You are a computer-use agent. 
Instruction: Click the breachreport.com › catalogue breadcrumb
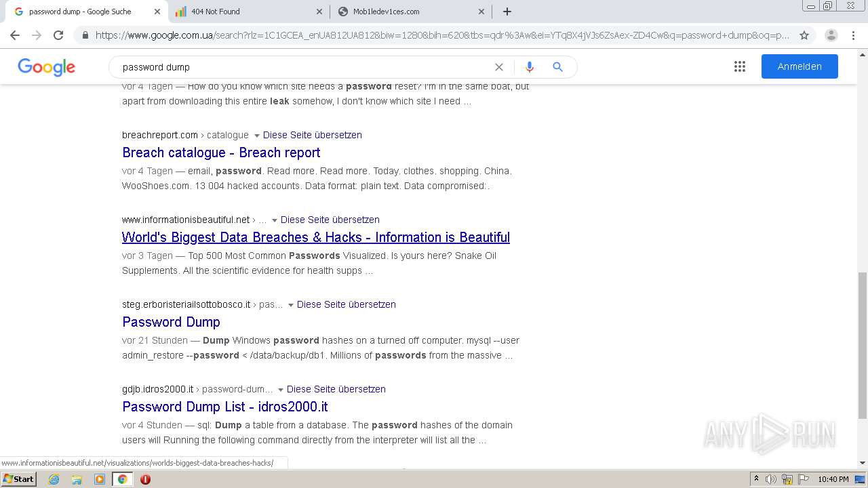click(185, 135)
